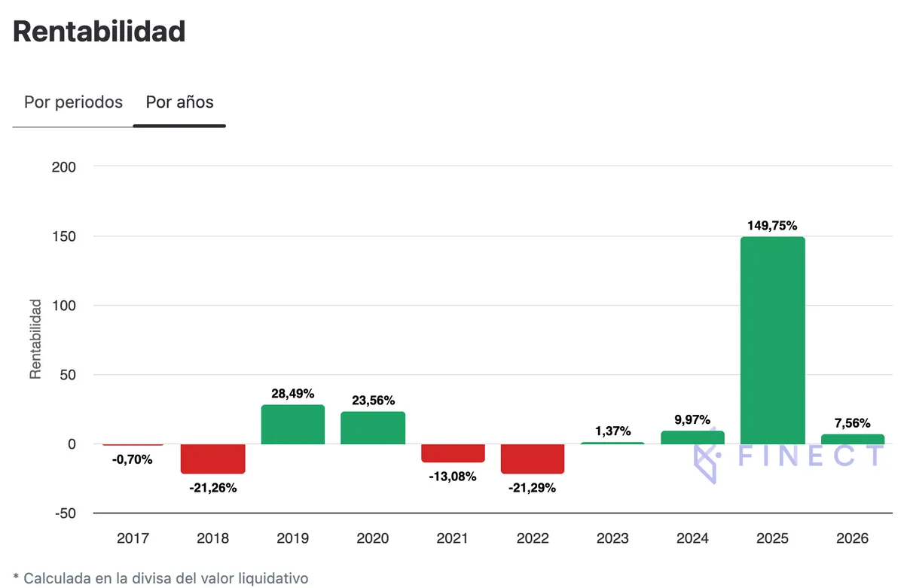Select the Por años tab

tap(179, 102)
